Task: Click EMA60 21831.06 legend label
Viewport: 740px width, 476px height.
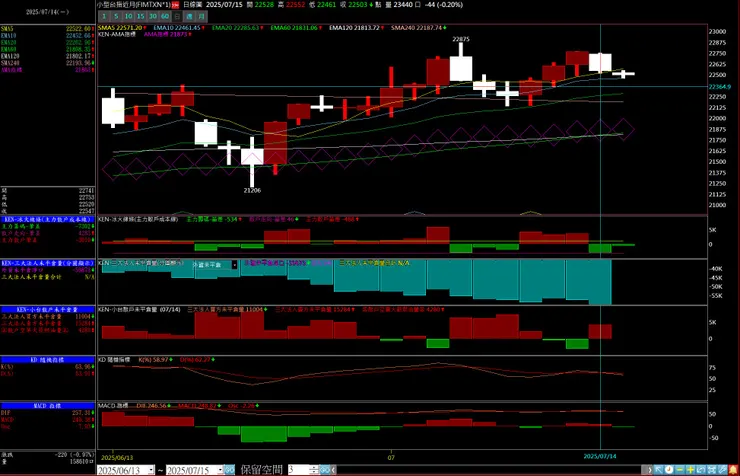Action: tap(296, 28)
